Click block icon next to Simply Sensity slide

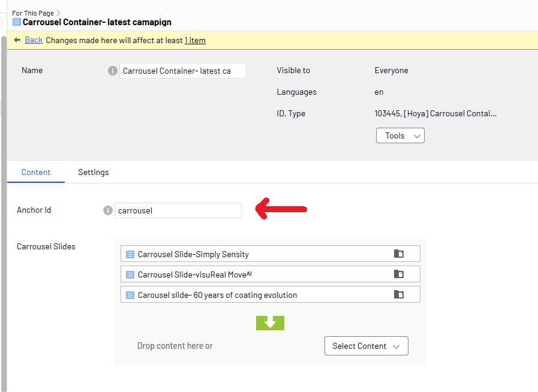130,254
